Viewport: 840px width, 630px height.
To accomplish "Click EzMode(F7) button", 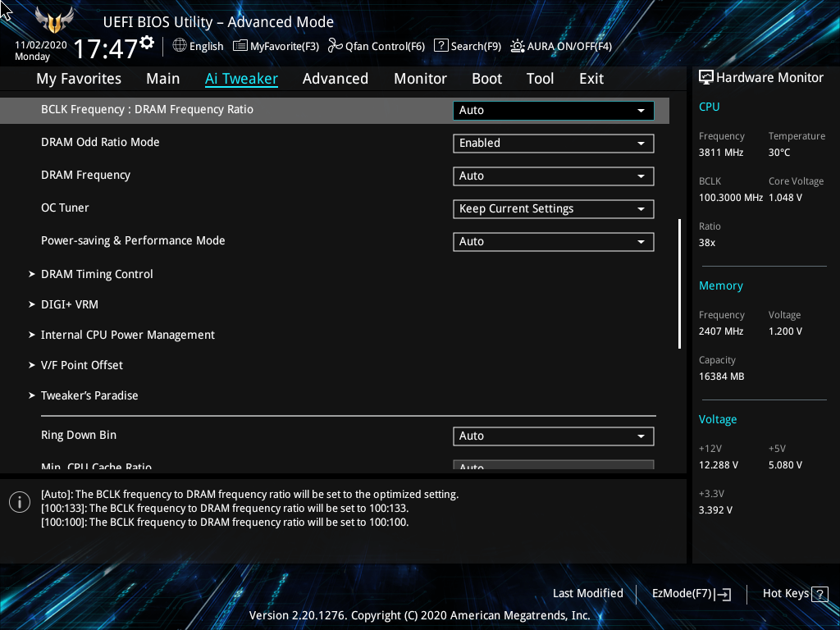I will pyautogui.click(x=691, y=594).
